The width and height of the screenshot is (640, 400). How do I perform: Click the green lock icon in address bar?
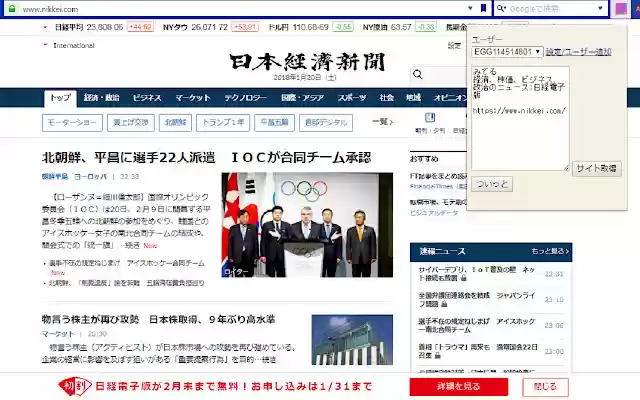[x=12, y=9]
